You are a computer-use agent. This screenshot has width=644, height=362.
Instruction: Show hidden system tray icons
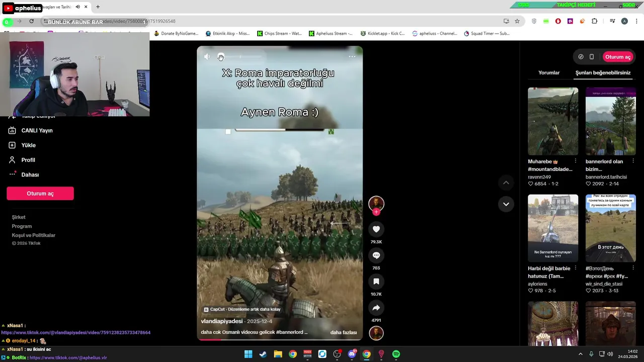[x=581, y=354]
